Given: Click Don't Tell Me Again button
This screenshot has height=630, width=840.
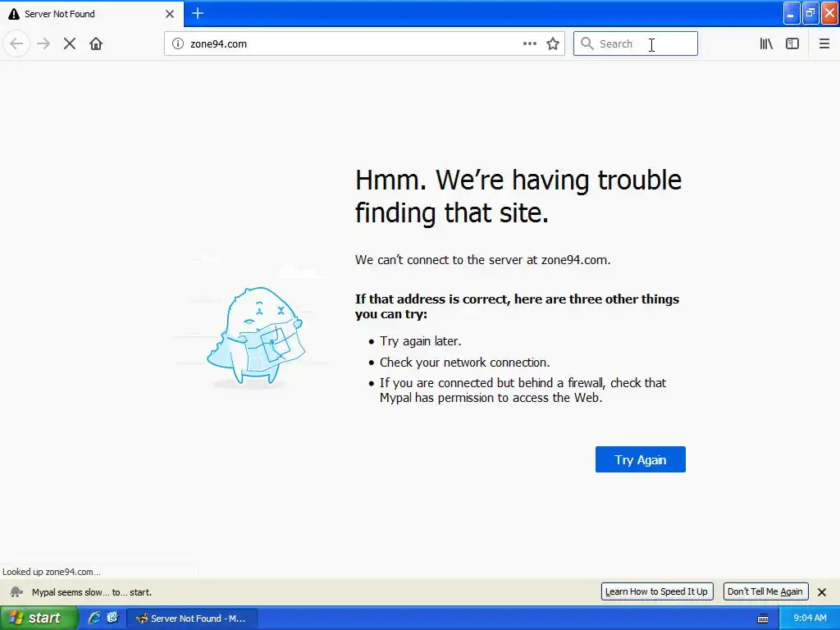Looking at the screenshot, I should [x=765, y=591].
